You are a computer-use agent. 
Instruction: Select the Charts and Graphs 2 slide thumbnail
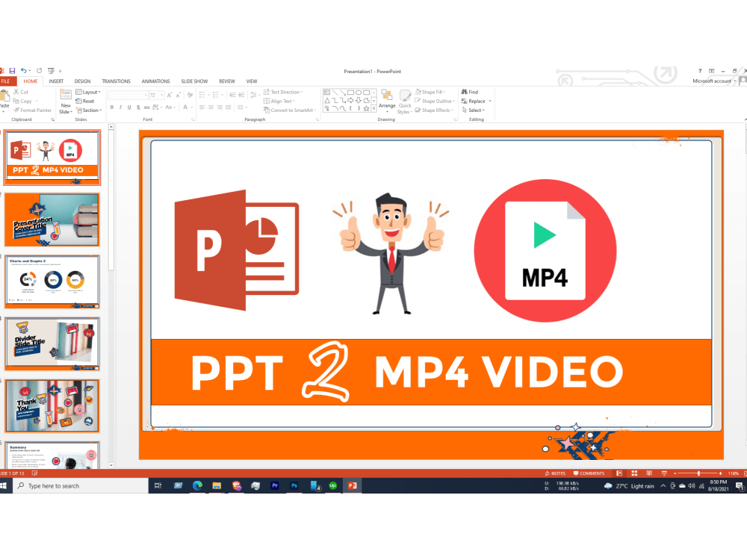point(52,282)
